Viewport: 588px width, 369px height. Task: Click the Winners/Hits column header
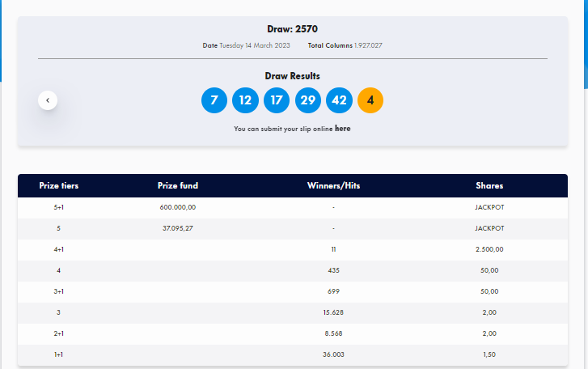tap(333, 186)
